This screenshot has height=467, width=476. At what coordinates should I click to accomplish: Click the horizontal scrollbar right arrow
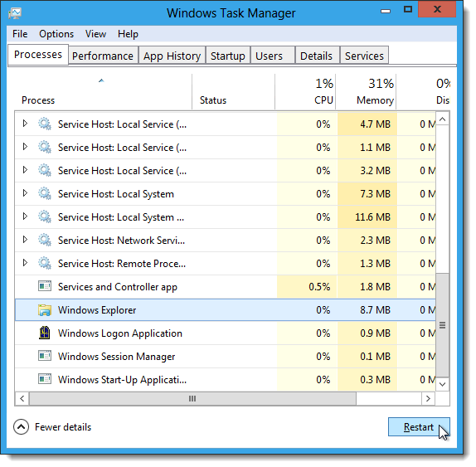[429, 398]
